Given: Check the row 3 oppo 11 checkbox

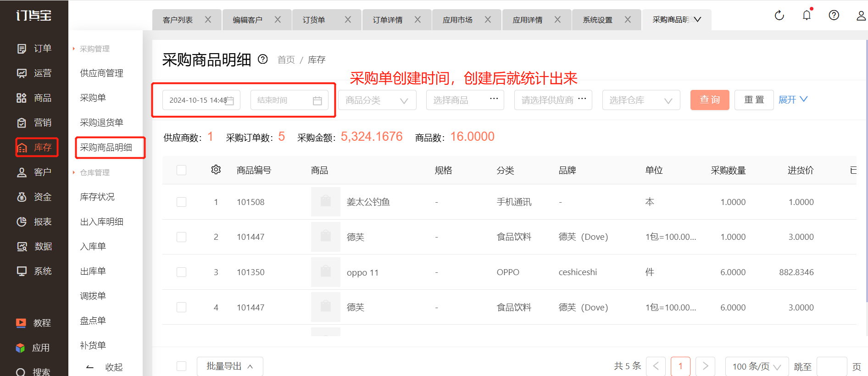Looking at the screenshot, I should tap(182, 272).
